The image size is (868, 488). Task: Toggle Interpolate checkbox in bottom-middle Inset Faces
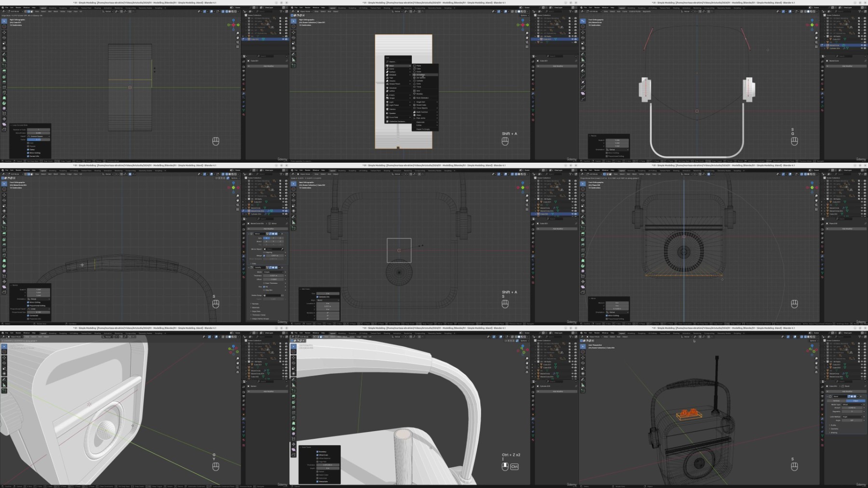pos(317,482)
